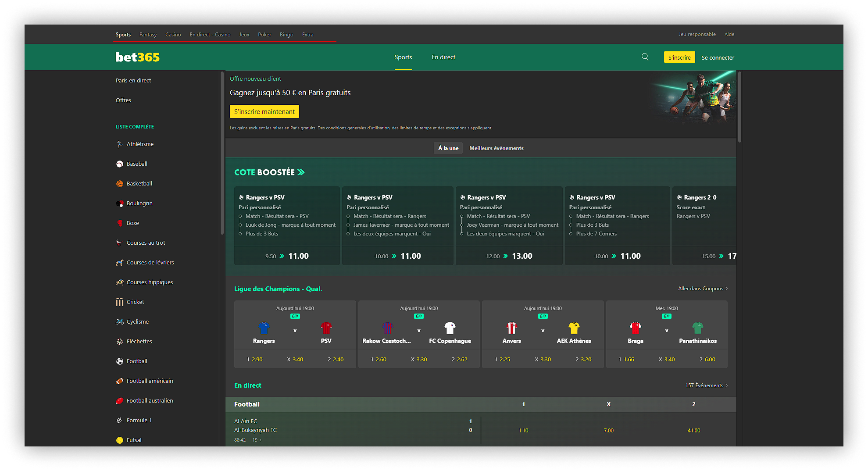Image resolution: width=868 pixels, height=471 pixels.
Task: Select the Athlétisme sport icon
Action: [x=119, y=144]
